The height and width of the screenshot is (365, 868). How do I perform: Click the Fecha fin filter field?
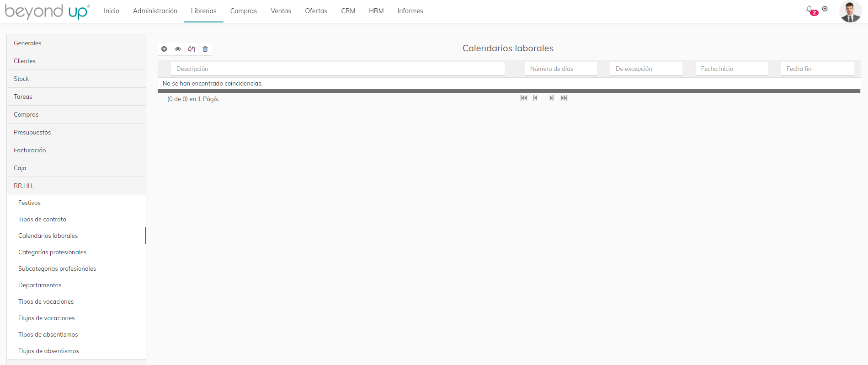[x=817, y=69]
